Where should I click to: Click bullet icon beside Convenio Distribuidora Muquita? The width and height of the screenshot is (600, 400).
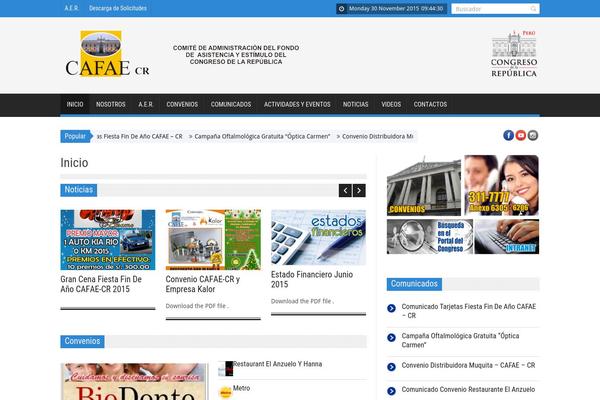pos(391,367)
